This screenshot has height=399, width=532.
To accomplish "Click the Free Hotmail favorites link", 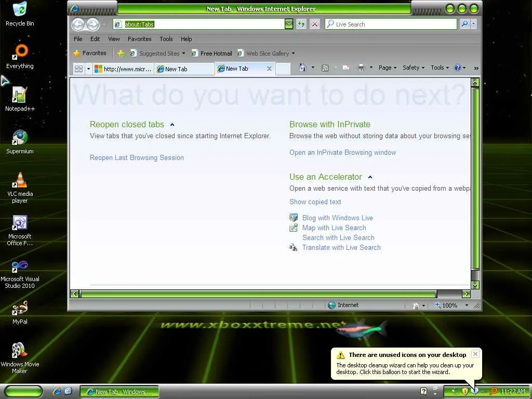I will tap(212, 54).
